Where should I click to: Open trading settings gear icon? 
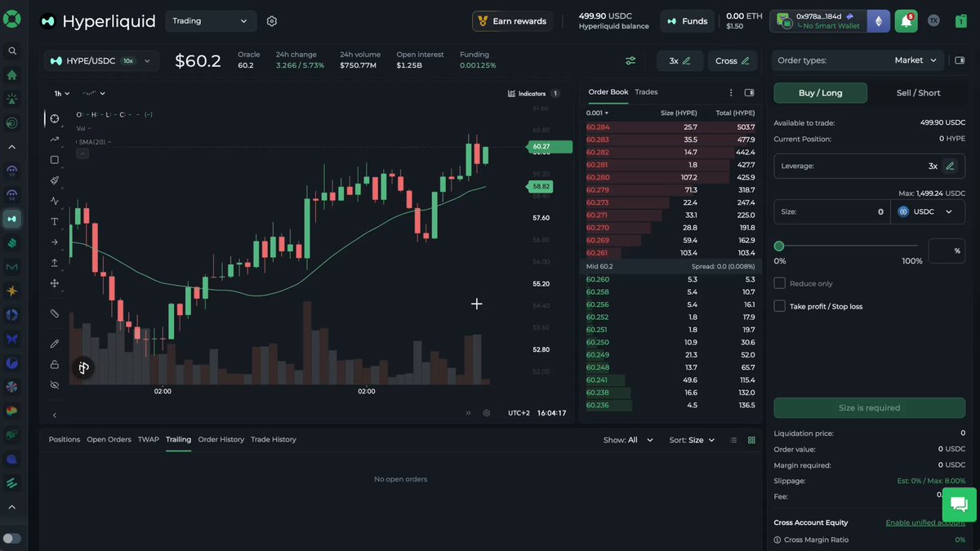272,21
